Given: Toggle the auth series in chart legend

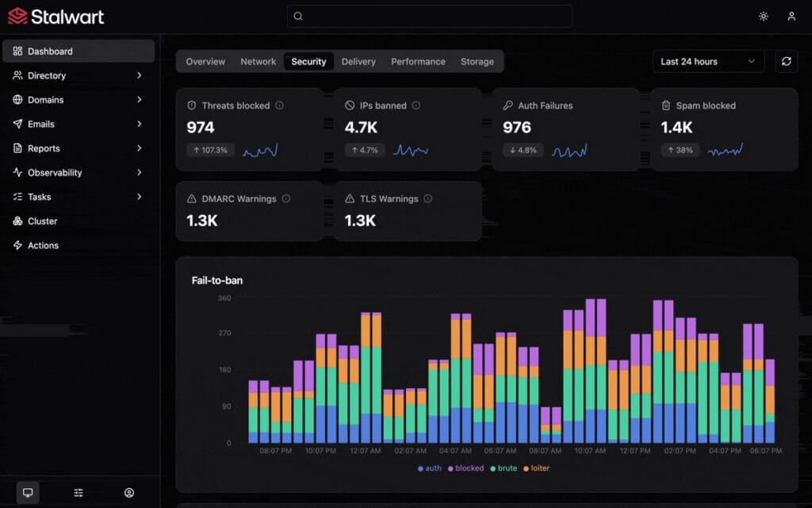Looking at the screenshot, I should (429, 468).
